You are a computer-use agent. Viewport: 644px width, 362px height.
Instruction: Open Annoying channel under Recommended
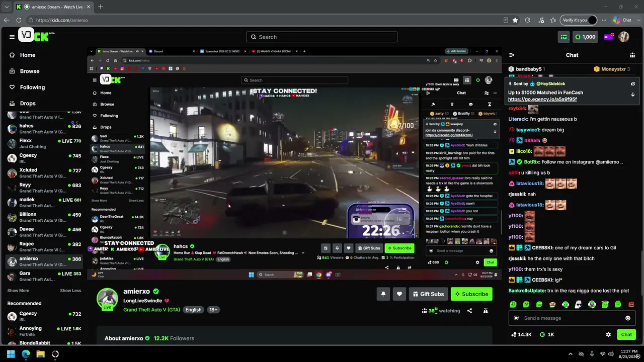click(44, 331)
